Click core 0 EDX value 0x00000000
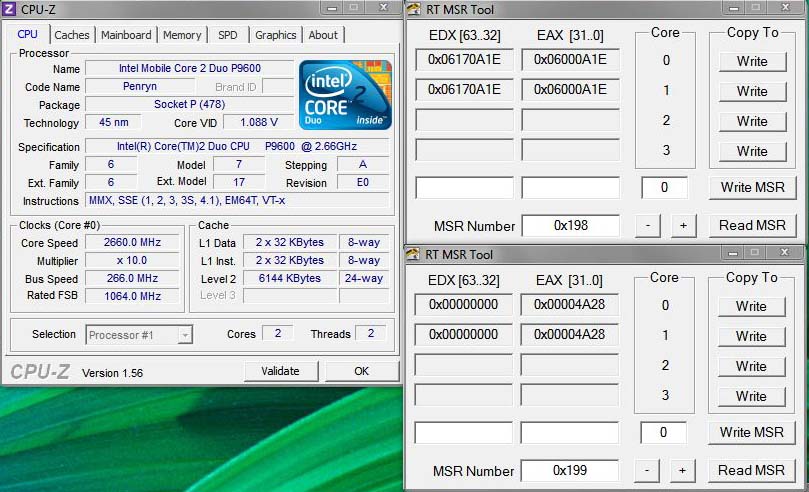This screenshot has height=492, width=809. 463,305
